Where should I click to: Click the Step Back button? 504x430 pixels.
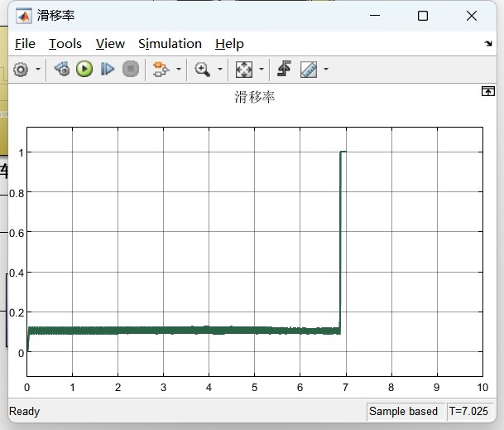click(62, 70)
